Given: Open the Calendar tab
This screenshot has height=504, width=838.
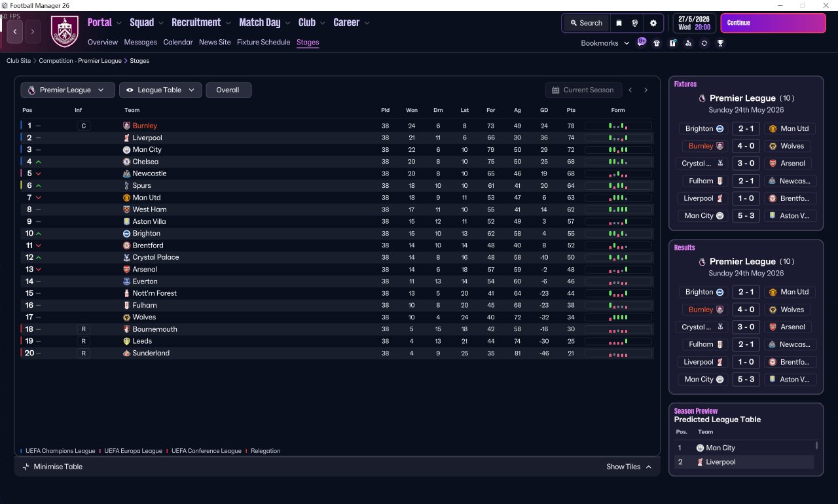Looking at the screenshot, I should click(x=178, y=43).
